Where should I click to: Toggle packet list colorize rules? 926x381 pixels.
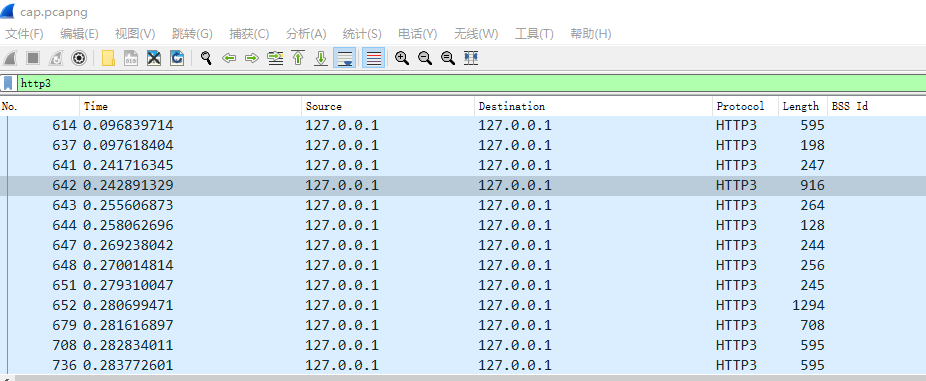(x=374, y=58)
